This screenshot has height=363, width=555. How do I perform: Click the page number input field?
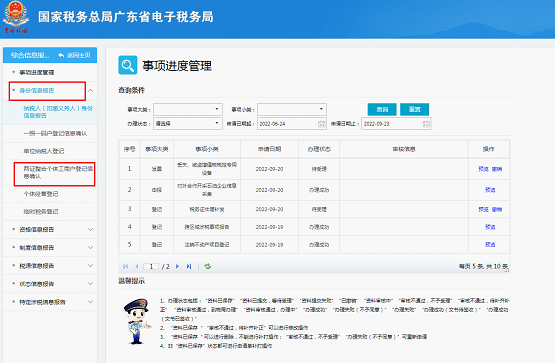pos(151,266)
